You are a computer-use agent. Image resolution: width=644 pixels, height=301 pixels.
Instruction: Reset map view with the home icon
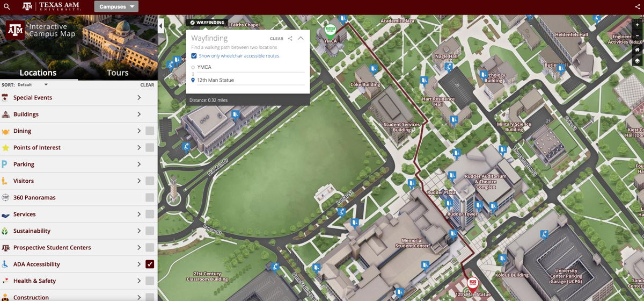click(x=637, y=49)
